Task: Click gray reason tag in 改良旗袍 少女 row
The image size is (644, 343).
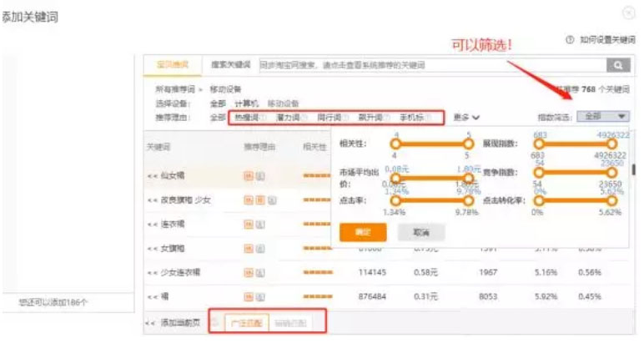Action: tap(272, 200)
